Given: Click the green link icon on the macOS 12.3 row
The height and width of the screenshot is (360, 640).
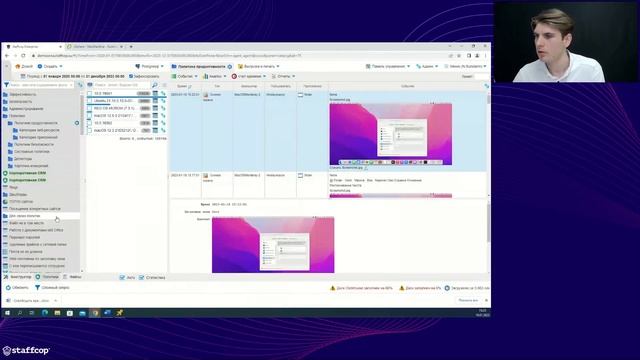Looking at the screenshot, I should (163, 130).
